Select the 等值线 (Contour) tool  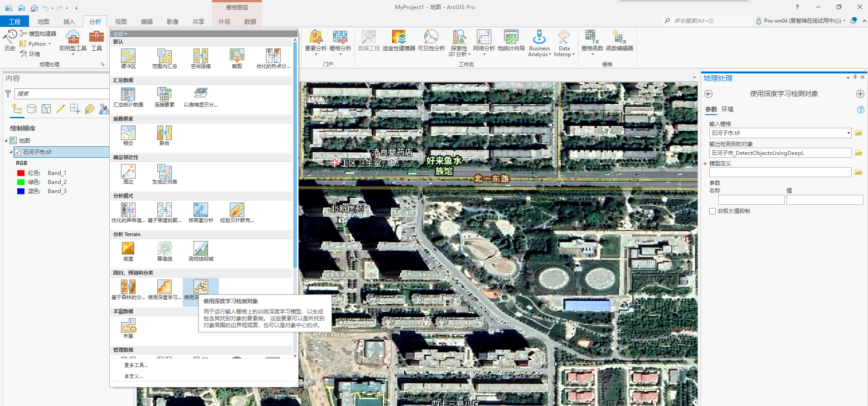click(165, 249)
